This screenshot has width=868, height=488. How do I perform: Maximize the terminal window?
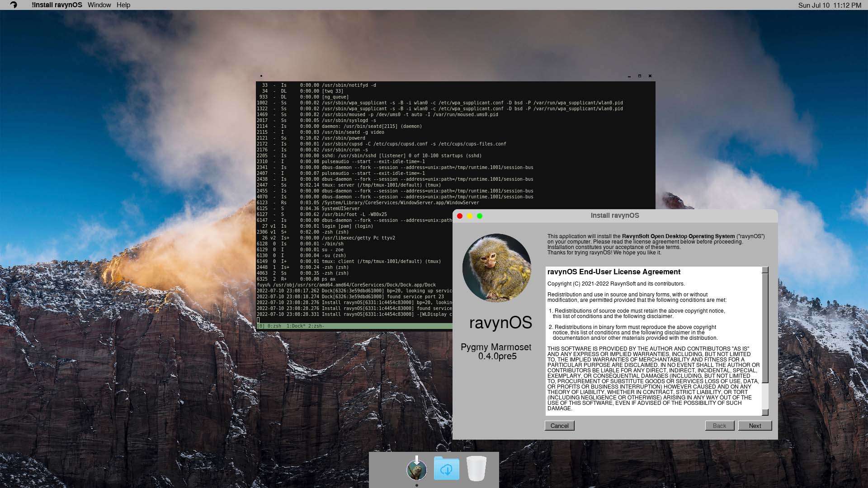click(639, 76)
